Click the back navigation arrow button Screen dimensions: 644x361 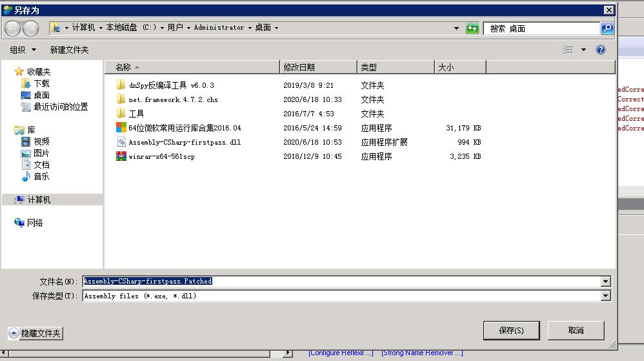(x=12, y=28)
